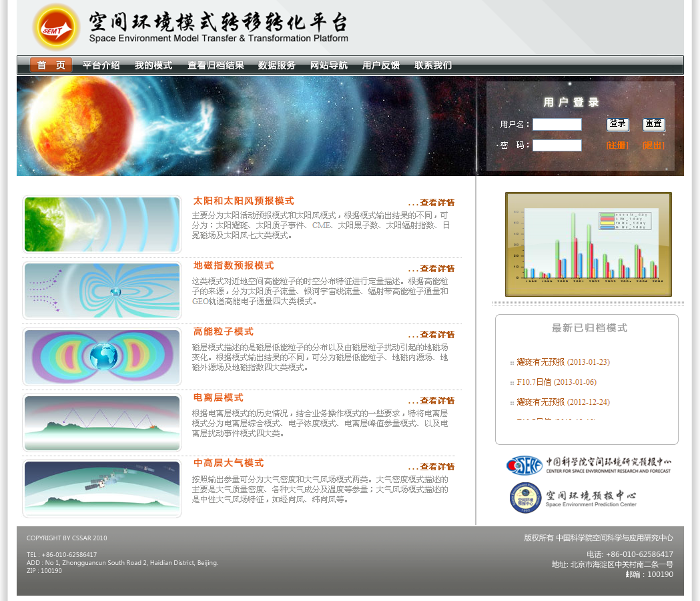View details for 中高层大气模式
This screenshot has width=700, height=601.
[432, 467]
